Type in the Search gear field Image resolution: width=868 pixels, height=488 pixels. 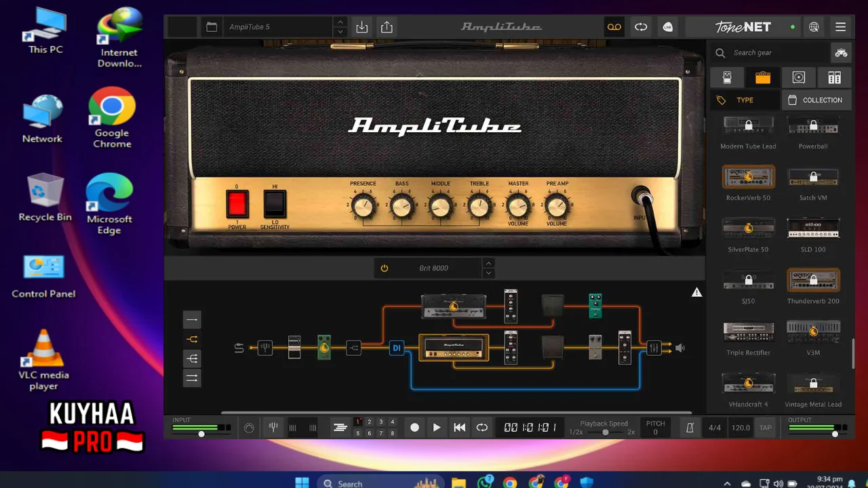pyautogui.click(x=770, y=53)
